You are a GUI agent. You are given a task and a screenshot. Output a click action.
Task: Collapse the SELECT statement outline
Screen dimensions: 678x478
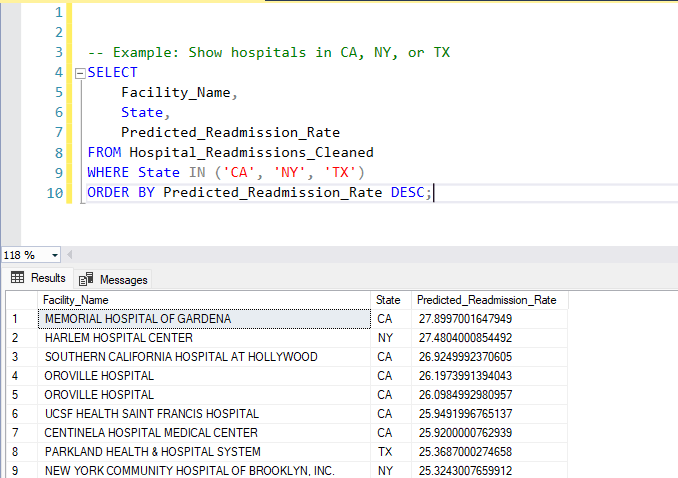click(x=80, y=74)
